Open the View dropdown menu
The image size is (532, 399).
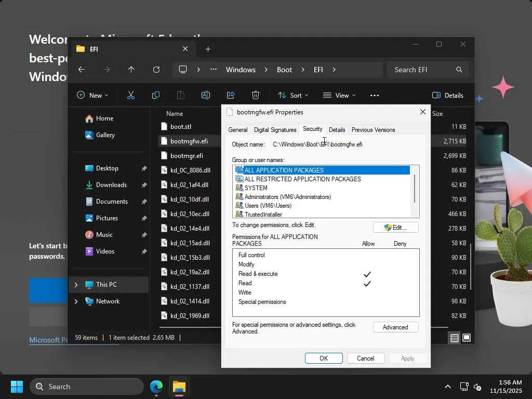point(339,96)
